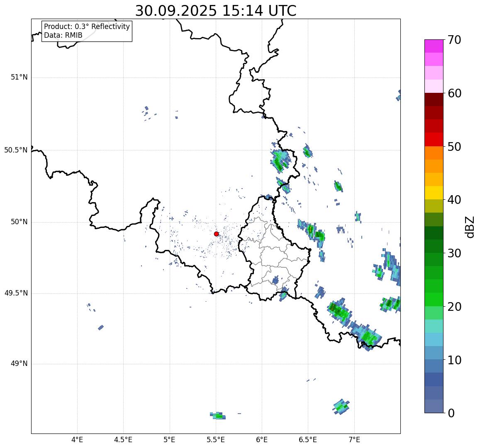Click the 60 tick on colorbar
The width and height of the screenshot is (480, 448).
click(454, 93)
